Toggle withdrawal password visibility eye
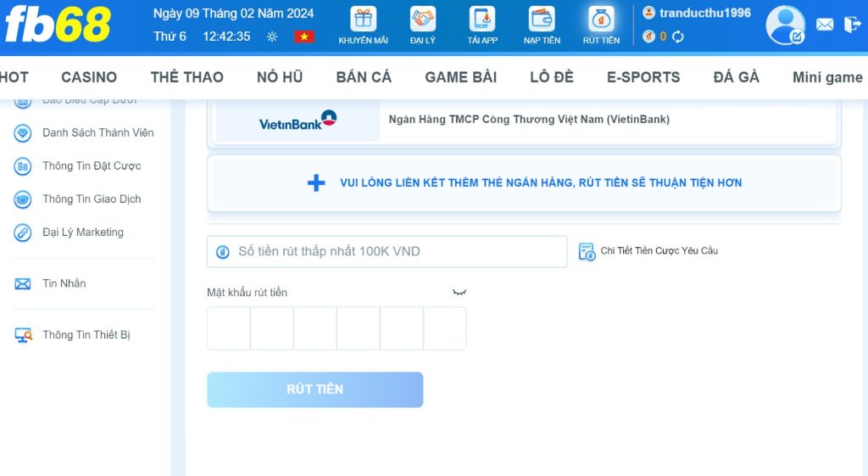 (459, 292)
